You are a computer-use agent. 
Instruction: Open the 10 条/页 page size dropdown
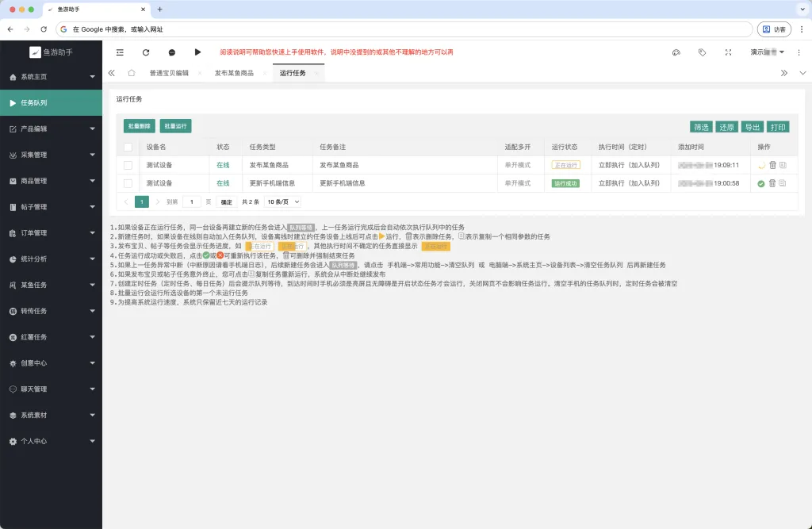click(283, 202)
